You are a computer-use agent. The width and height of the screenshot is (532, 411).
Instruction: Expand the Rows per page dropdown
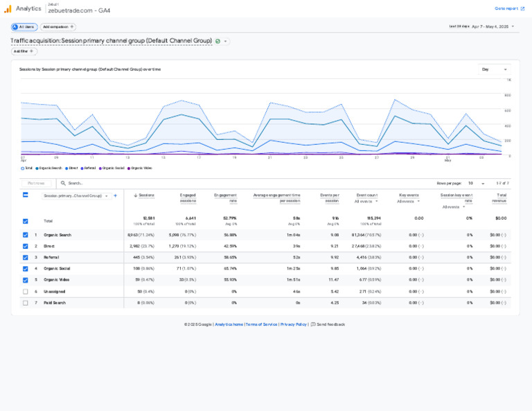tap(477, 183)
